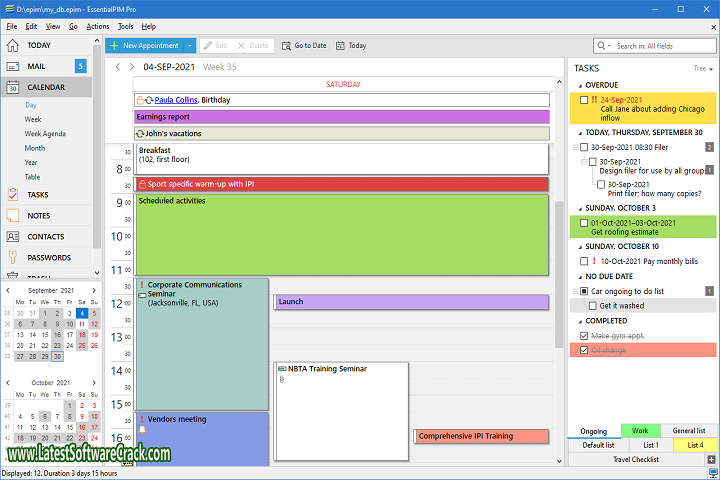Go to previous day arrow

coord(118,67)
